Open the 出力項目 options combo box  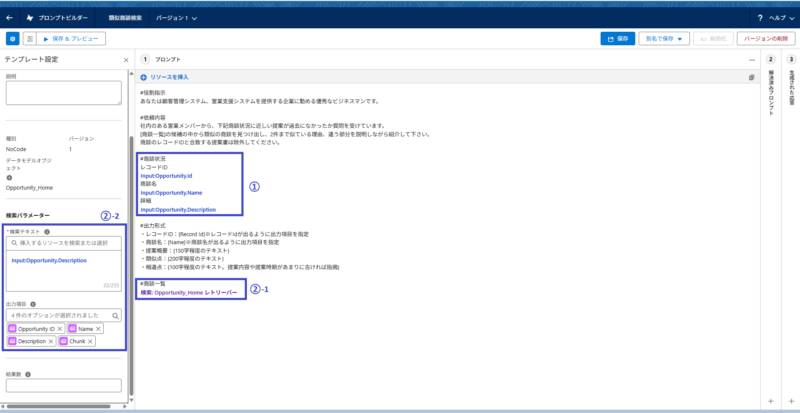click(x=64, y=315)
